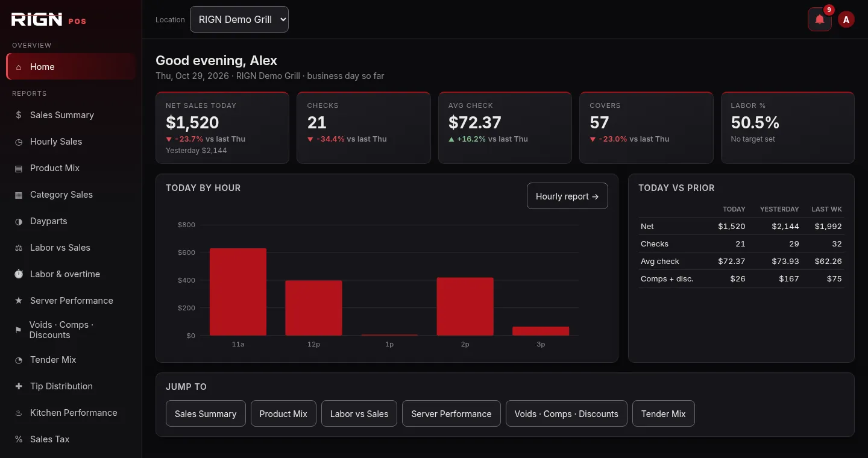The image size is (868, 458).
Task: Click the Labor % card 50.5%
Action: [x=788, y=128]
